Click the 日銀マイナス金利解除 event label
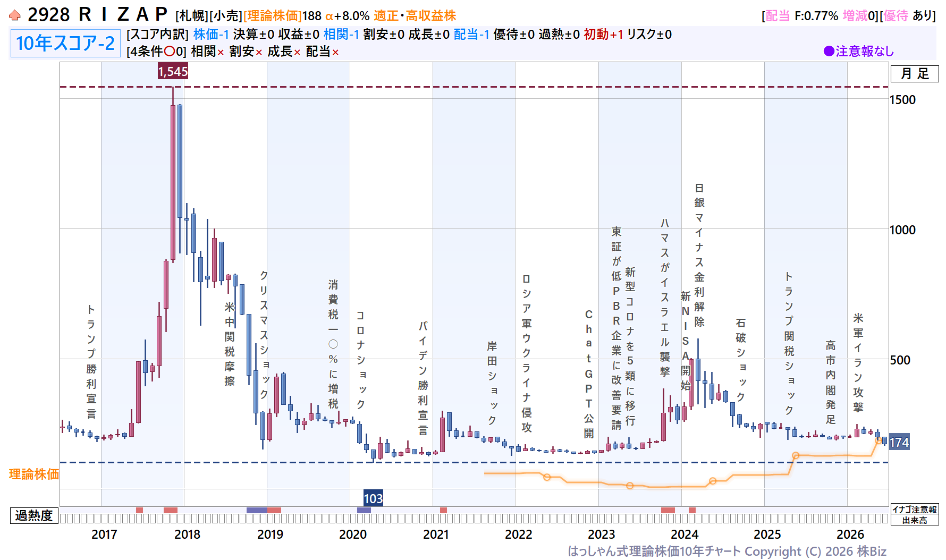The image size is (946, 560). [699, 255]
